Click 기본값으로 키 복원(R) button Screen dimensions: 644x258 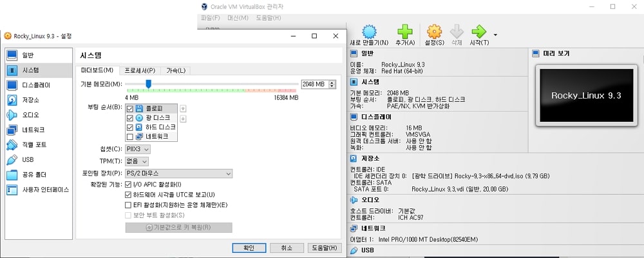tap(178, 228)
